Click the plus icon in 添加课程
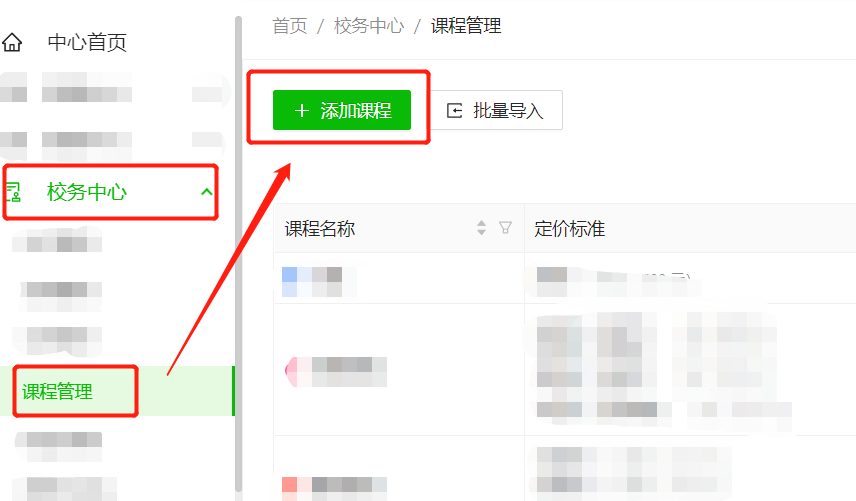 click(301, 111)
